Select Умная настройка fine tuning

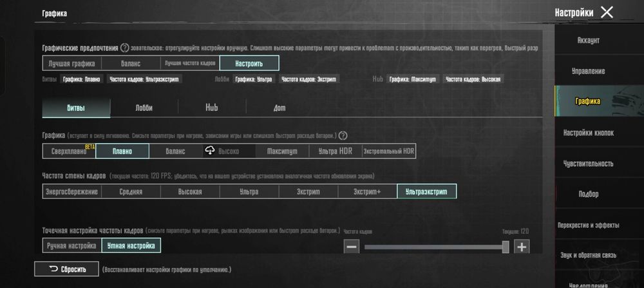(131, 245)
